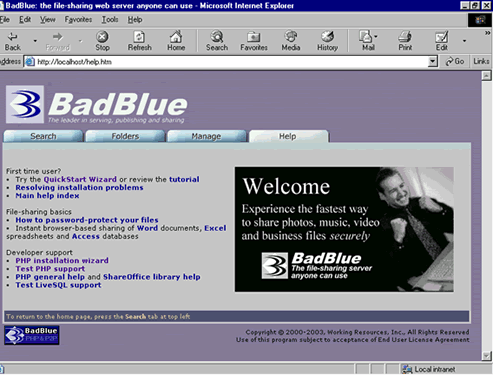500x375 pixels.
Task: Click the Local intranet zone icon
Action: click(407, 369)
